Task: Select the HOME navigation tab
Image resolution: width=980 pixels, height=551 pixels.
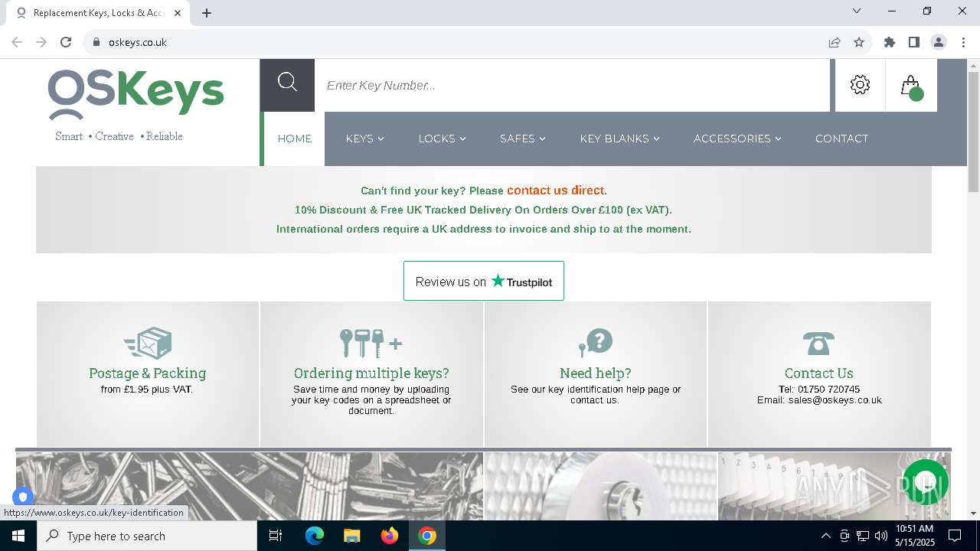Action: tap(294, 139)
